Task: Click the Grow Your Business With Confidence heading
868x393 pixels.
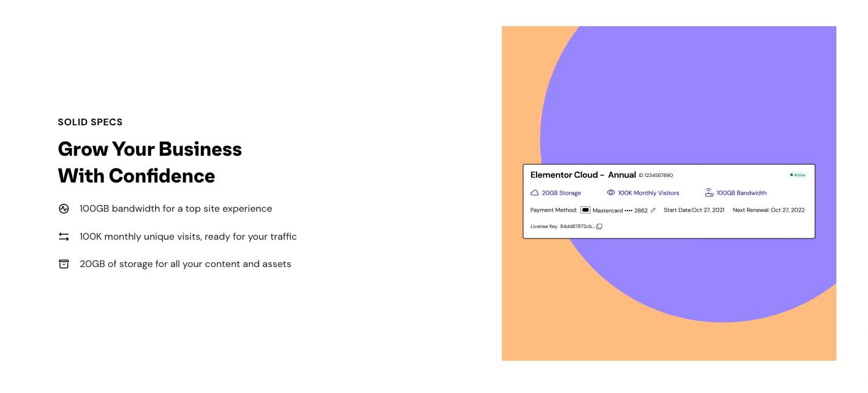Action: pyautogui.click(x=150, y=162)
